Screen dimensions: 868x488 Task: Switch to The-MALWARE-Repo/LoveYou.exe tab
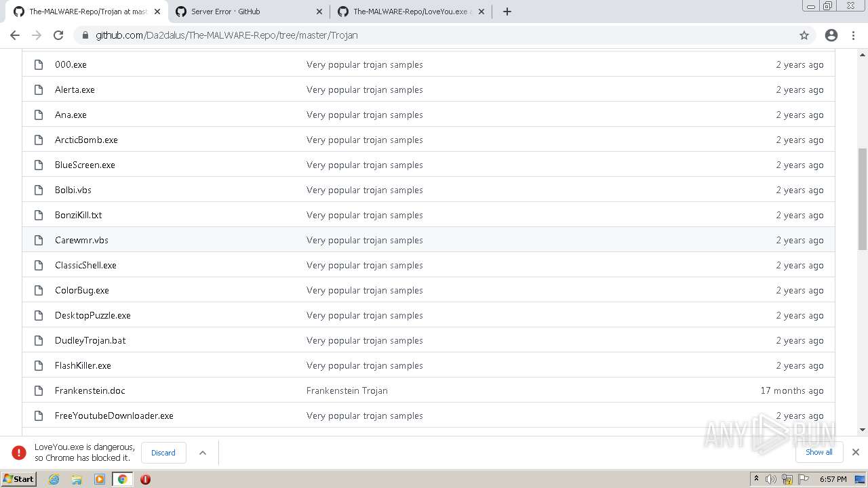[x=411, y=12]
